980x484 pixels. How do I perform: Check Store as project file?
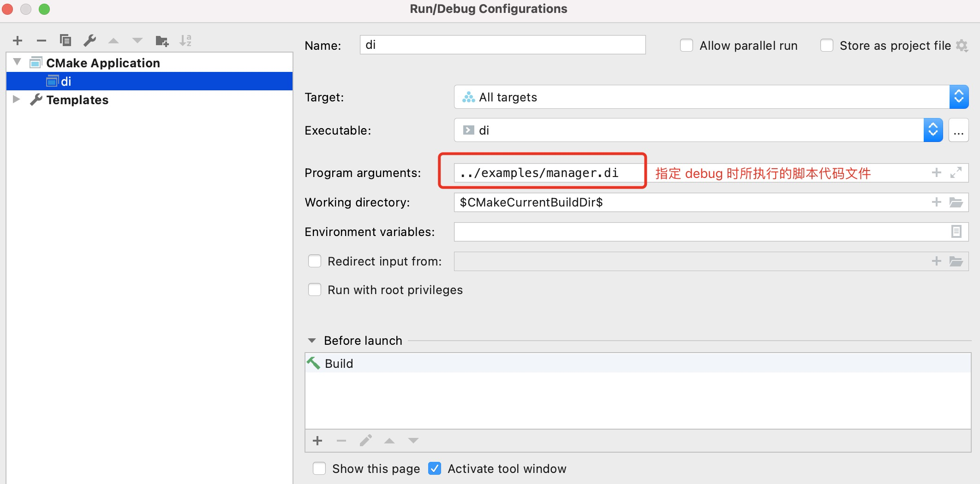click(x=827, y=46)
